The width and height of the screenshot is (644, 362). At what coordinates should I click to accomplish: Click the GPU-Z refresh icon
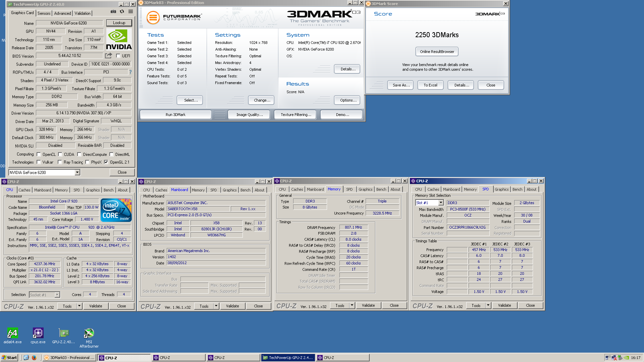coord(122,12)
